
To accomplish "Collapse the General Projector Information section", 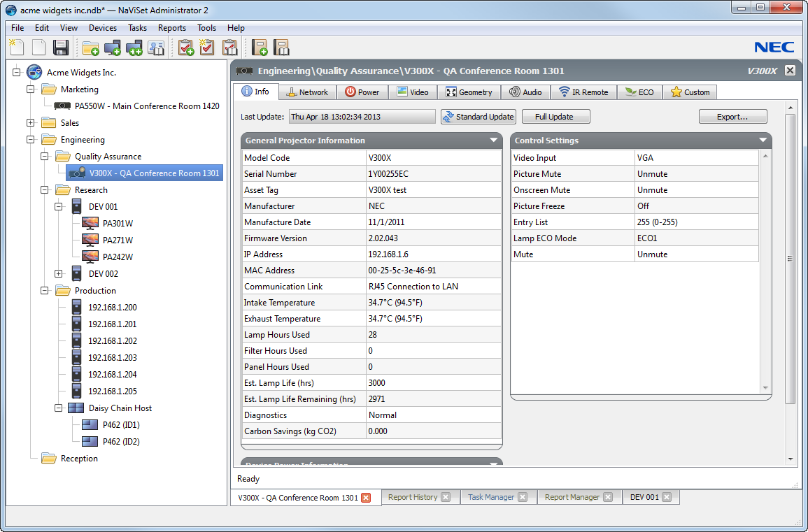I will point(494,141).
